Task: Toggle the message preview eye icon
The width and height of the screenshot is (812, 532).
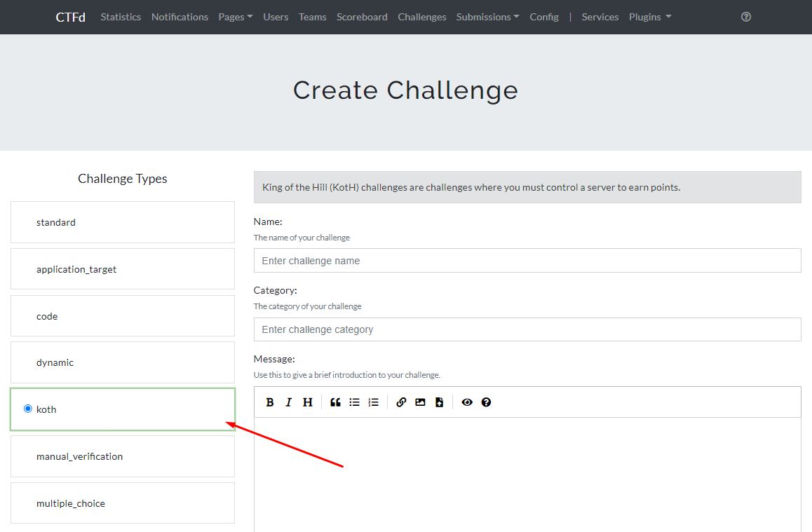Action: tap(467, 402)
